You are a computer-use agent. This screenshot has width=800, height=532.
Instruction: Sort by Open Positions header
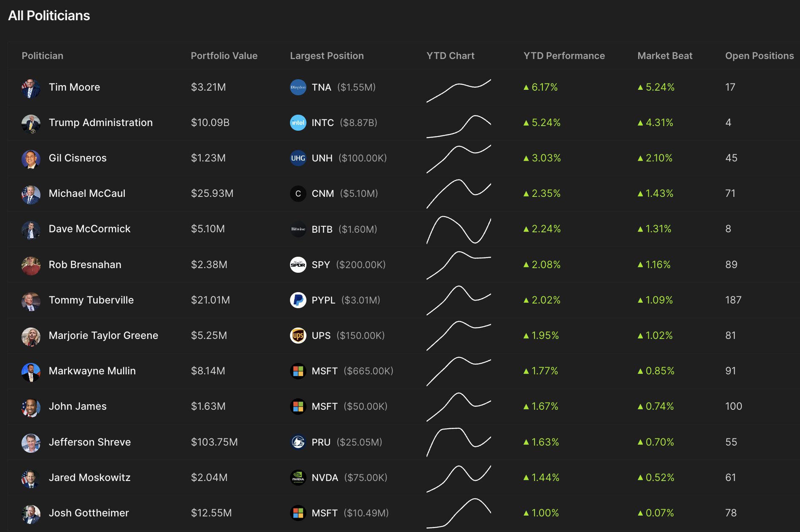point(760,56)
